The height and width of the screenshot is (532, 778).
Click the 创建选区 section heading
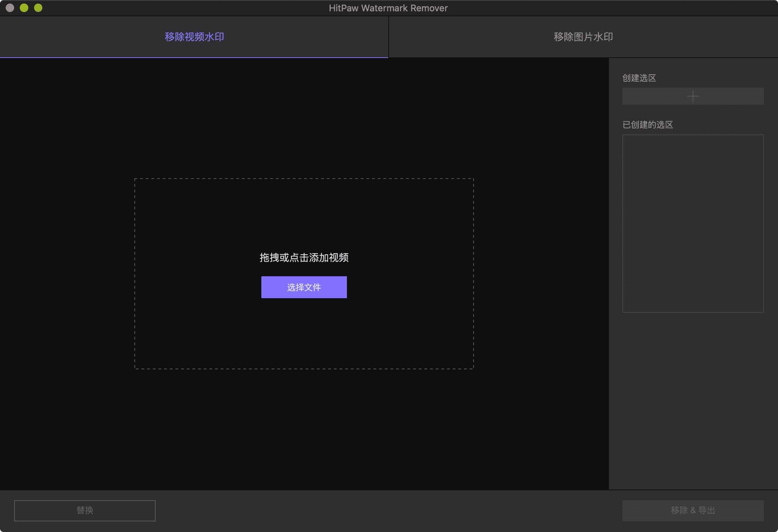click(x=639, y=78)
